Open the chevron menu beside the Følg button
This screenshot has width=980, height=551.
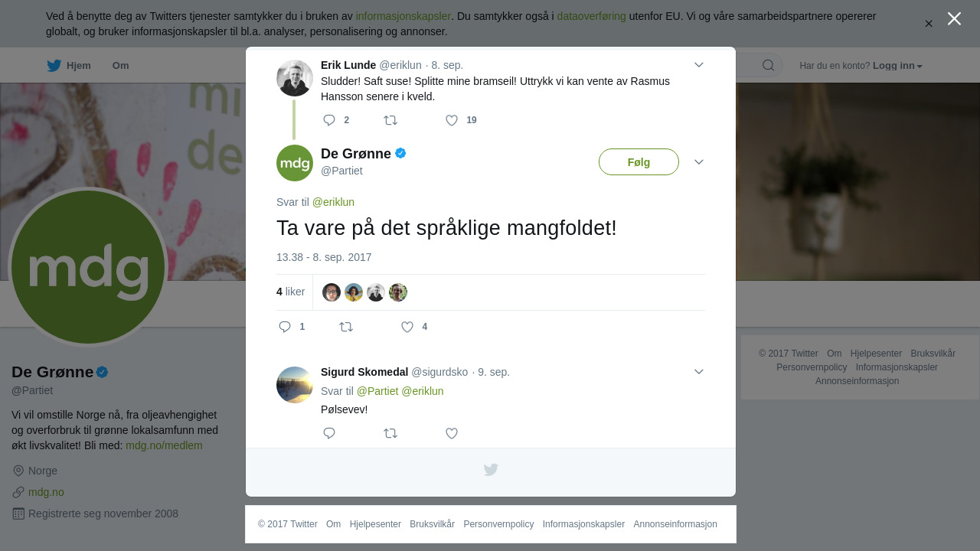[699, 162]
